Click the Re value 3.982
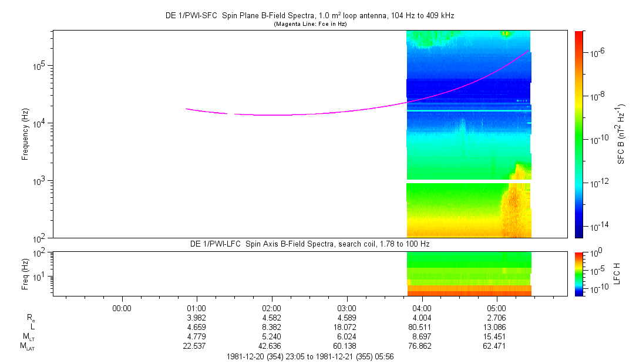This screenshot has width=636, height=364. tap(196, 318)
